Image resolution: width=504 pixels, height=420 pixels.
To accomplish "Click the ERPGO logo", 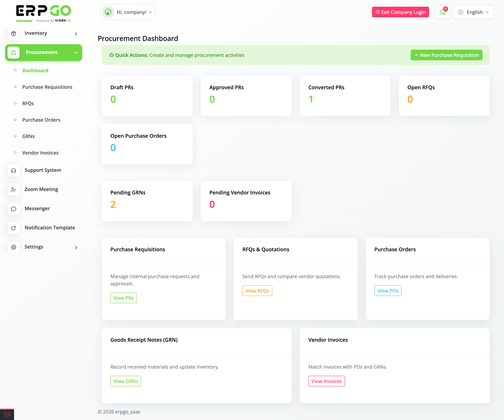I will pyautogui.click(x=43, y=13).
